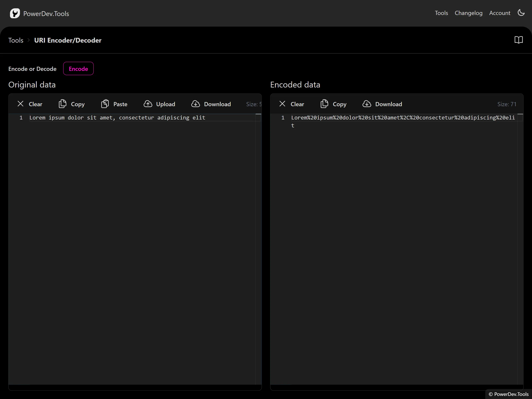Click the Download cloud icon in Original data
The width and height of the screenshot is (532, 399).
196,104
